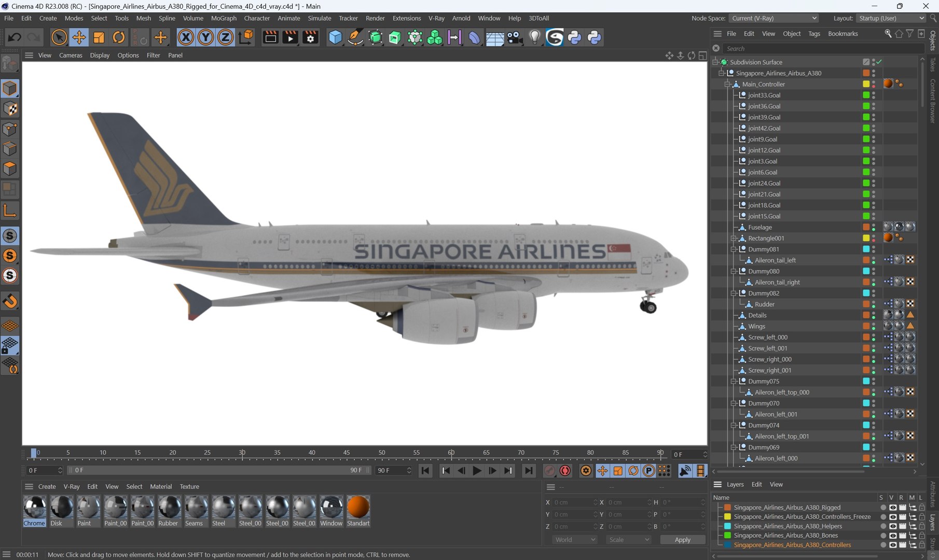
Task: Toggle lock on Singapore_Airlines_Airbus_A380_Controllers layer
Action: point(922,545)
